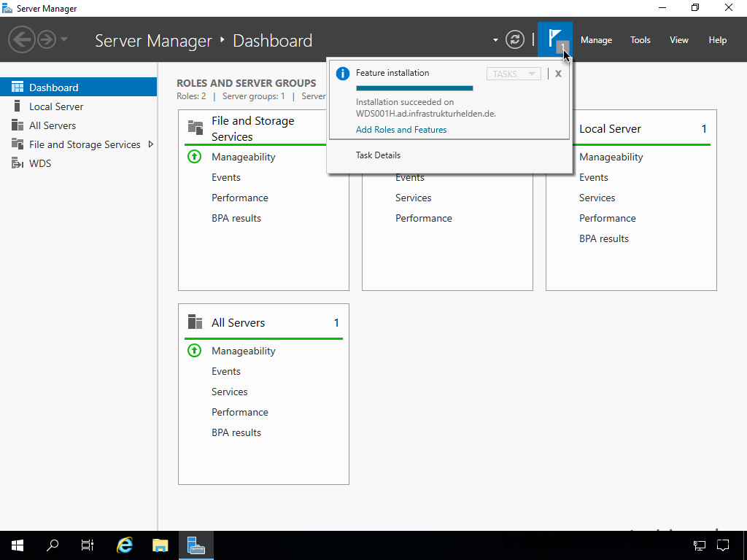Click the blue info icon in notification
The image size is (747, 560).
[343, 74]
